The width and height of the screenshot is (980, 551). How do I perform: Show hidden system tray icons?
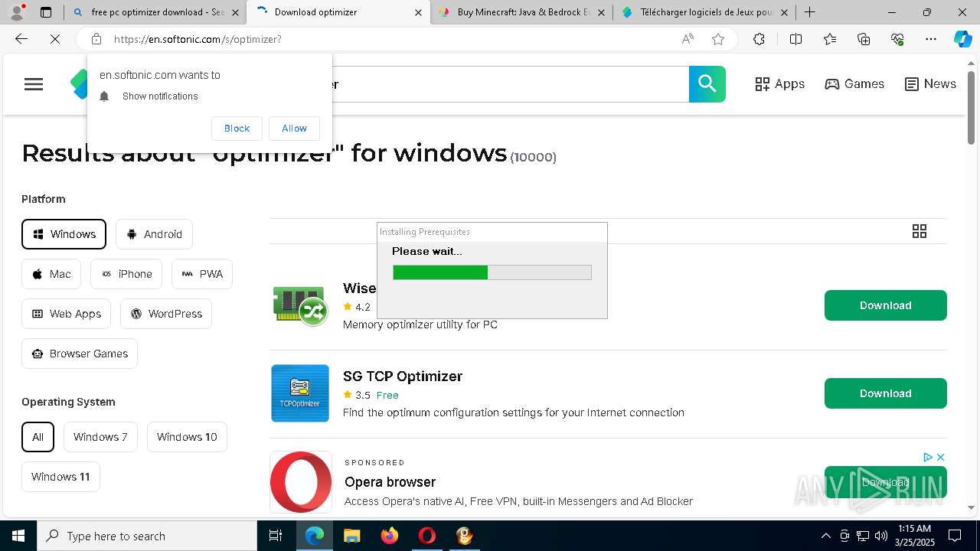click(825, 536)
